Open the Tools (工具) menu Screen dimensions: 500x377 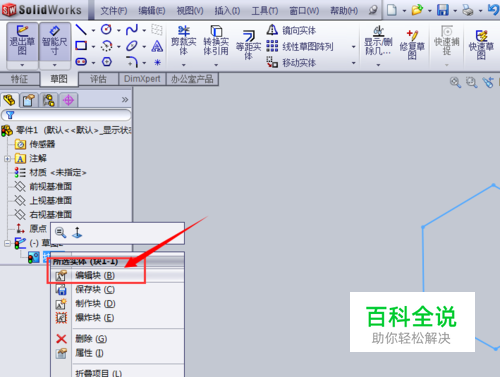(x=265, y=11)
